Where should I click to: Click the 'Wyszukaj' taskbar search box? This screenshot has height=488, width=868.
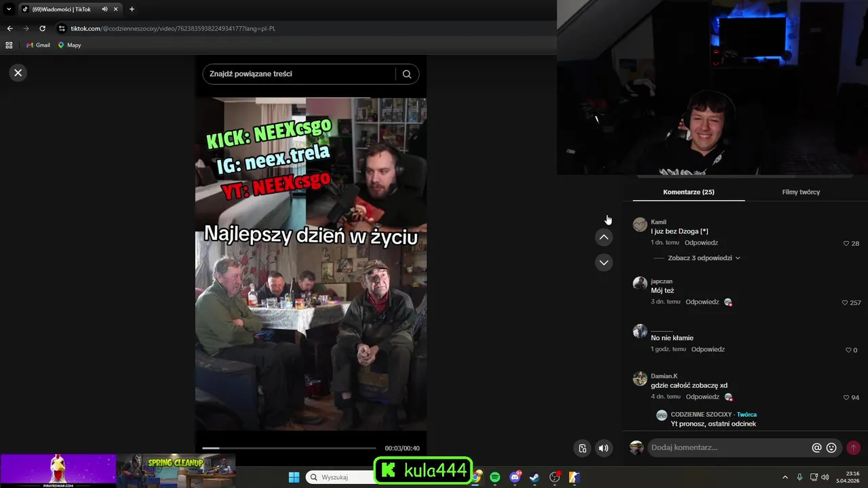tap(339, 477)
